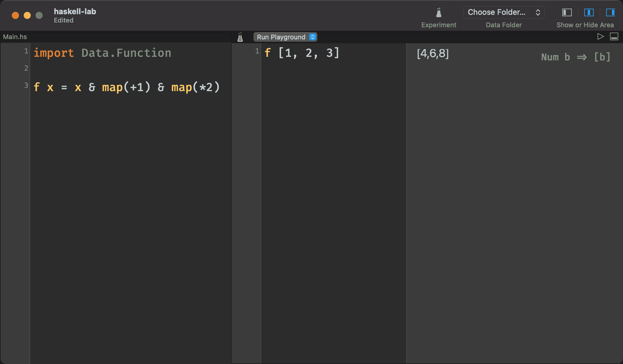623x364 pixels.
Task: Toggle the right results area
Action: [x=611, y=12]
